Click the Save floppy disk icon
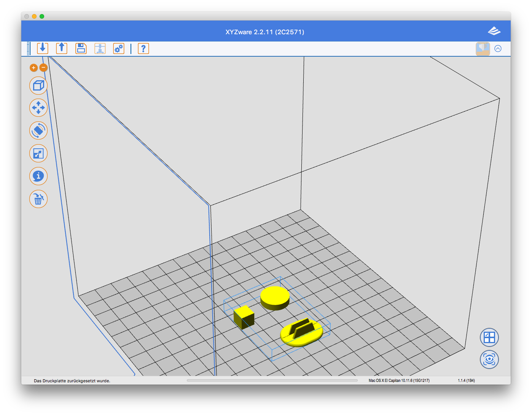Viewport: 532px width, 415px height. click(81, 48)
